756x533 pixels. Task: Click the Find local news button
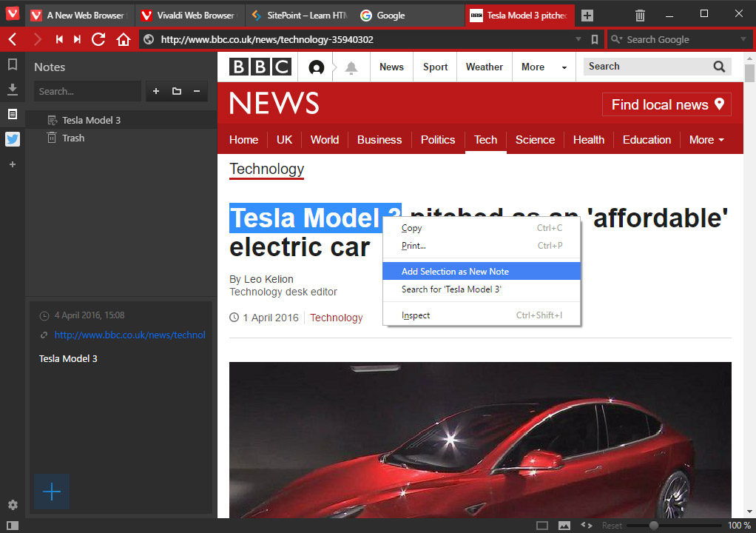click(x=666, y=105)
